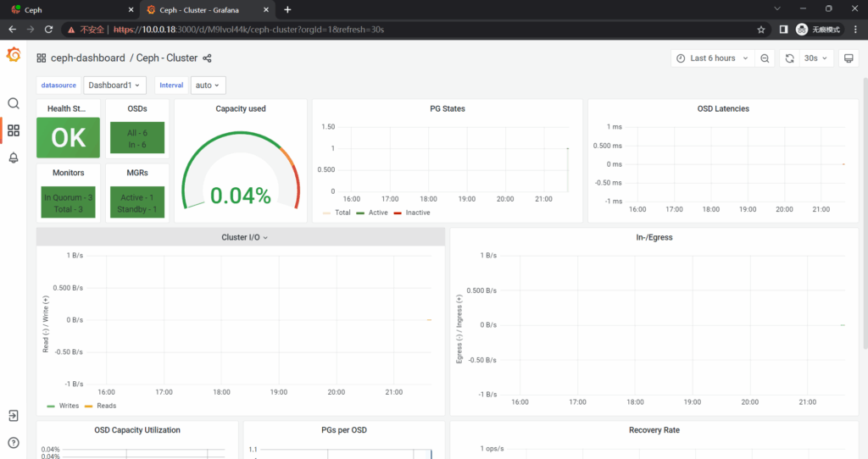Screen dimensions: 868x459
Task: Open the Dashboards icon in the sidebar
Action: [x=14, y=130]
